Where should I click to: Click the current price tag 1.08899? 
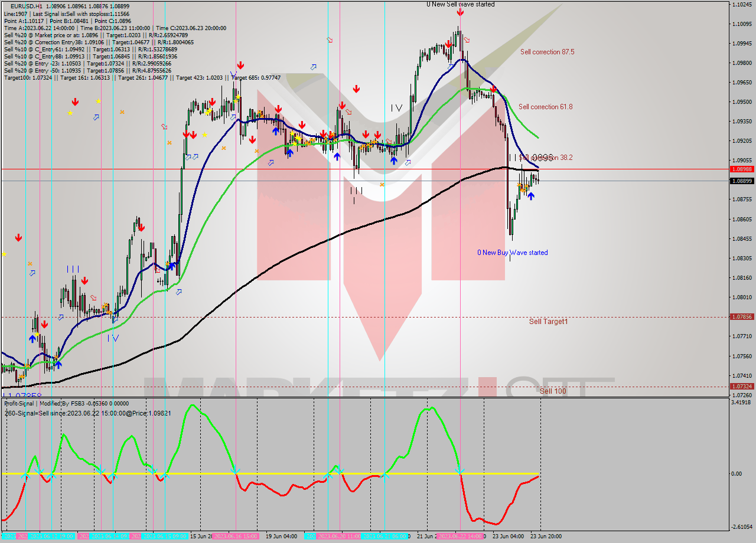coord(741,181)
